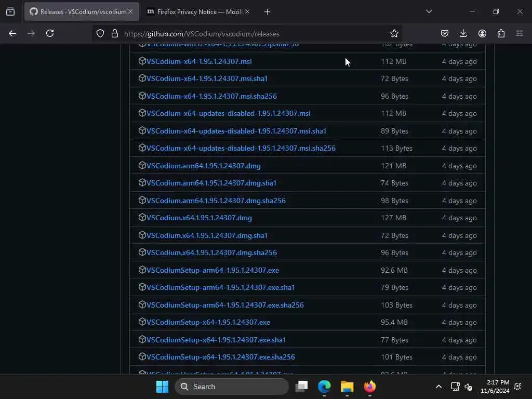Open the notification bell in taskbar
Screen dimensions: 532x399
coord(518,387)
